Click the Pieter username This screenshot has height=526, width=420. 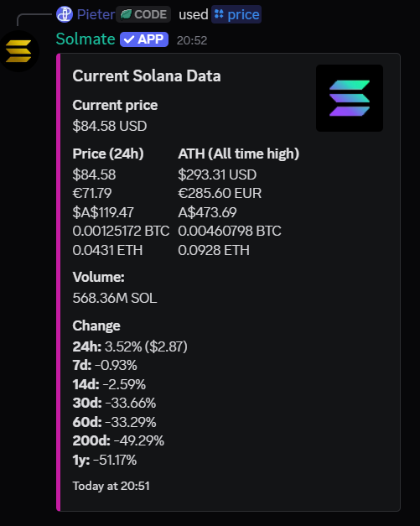[96, 14]
